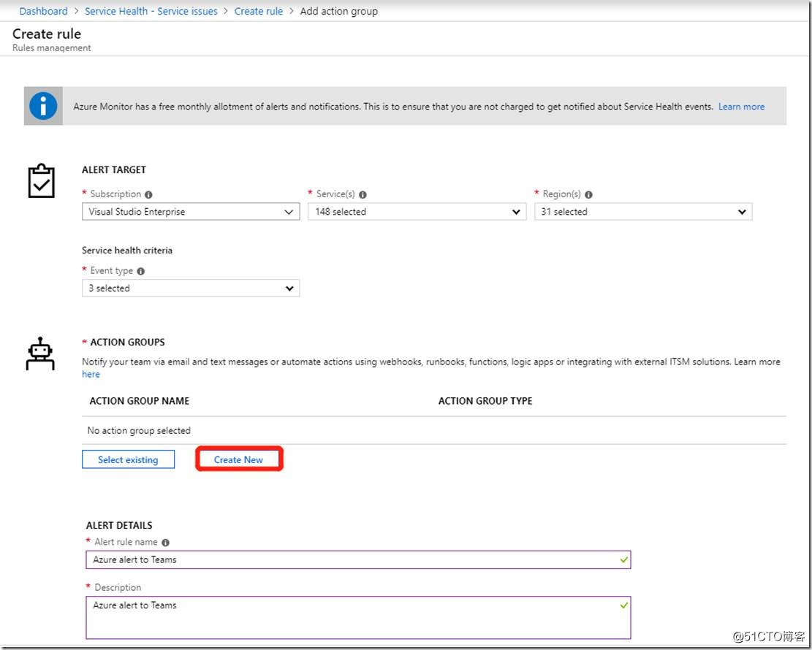This screenshot has height=650, width=812.
Task: Open the Subscription dropdown, Visual Studio Enterprise
Action: pyautogui.click(x=191, y=212)
